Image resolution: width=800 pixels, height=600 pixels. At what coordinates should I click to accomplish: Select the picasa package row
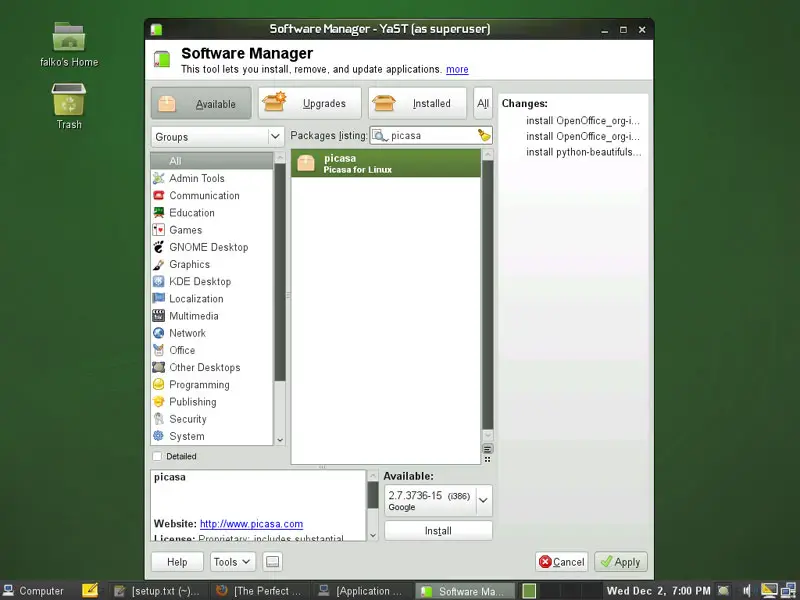(386, 163)
